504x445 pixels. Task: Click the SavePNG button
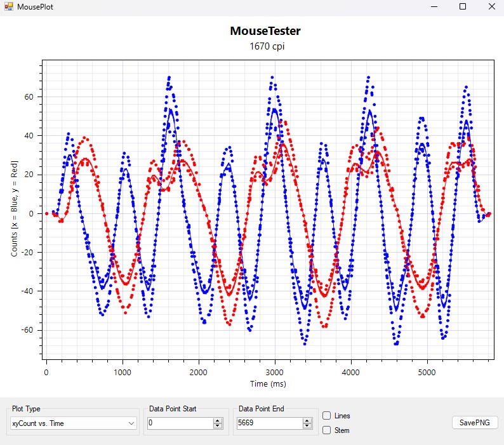[x=475, y=423]
